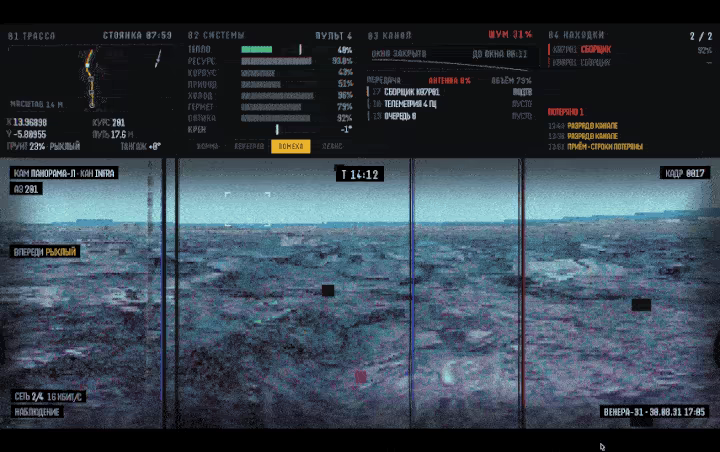Select СБОРЩИК К07Р01 transmission queue row
The image size is (720, 452).
tap(450, 92)
